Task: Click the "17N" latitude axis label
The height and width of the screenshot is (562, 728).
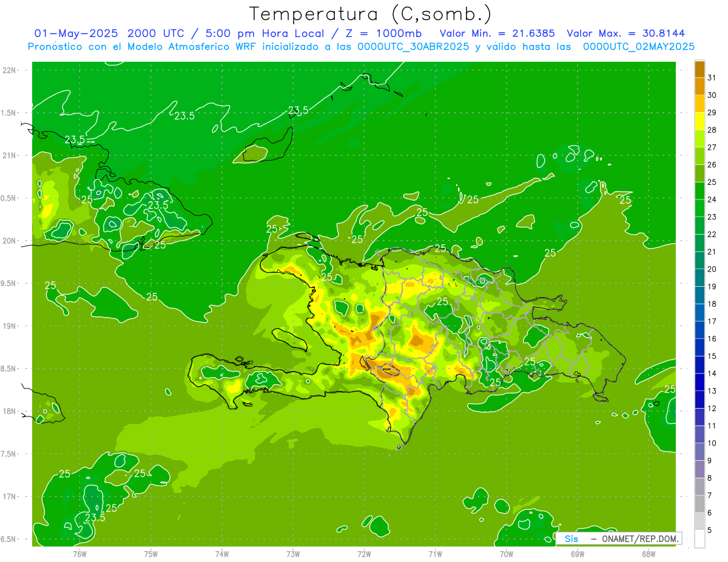Action: click(x=10, y=497)
